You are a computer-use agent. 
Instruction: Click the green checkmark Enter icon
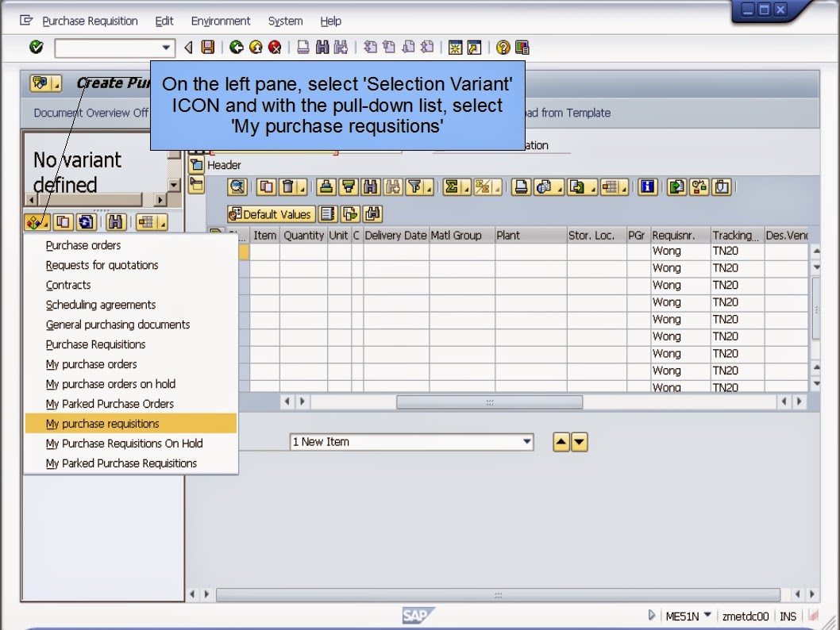click(x=35, y=47)
